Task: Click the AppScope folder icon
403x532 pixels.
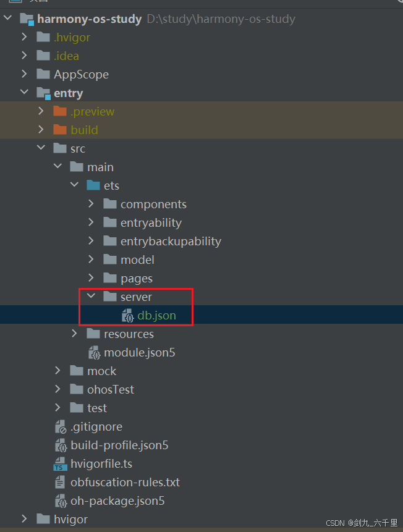Action: [x=43, y=74]
